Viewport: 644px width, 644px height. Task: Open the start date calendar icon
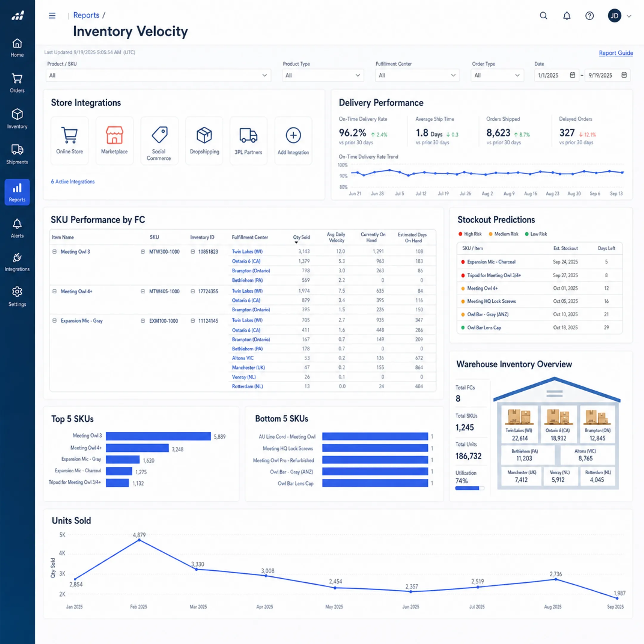(572, 75)
